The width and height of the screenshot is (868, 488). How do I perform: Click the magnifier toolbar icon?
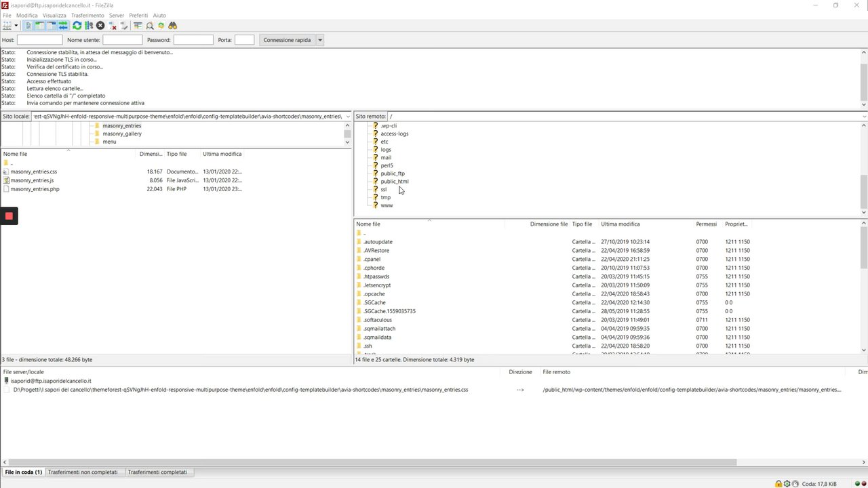tap(150, 26)
